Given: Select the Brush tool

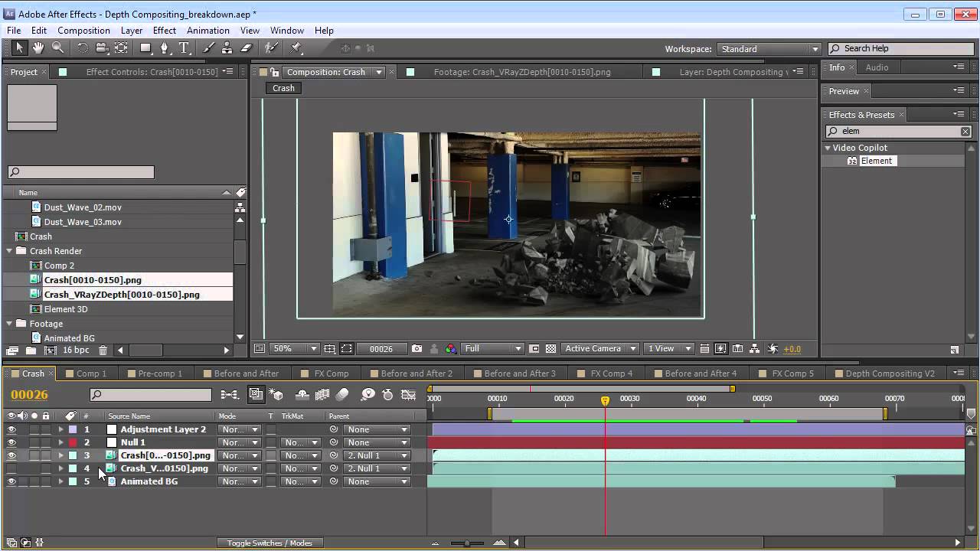Looking at the screenshot, I should [208, 48].
